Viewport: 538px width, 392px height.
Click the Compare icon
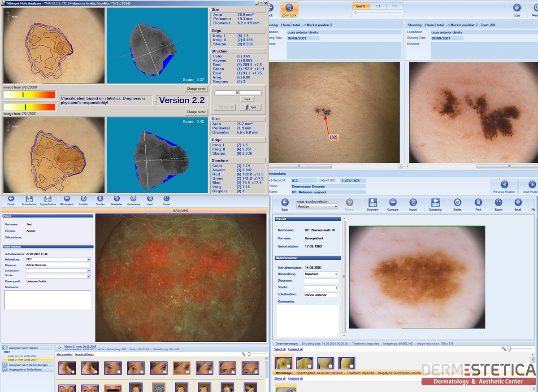pyautogui.click(x=393, y=203)
